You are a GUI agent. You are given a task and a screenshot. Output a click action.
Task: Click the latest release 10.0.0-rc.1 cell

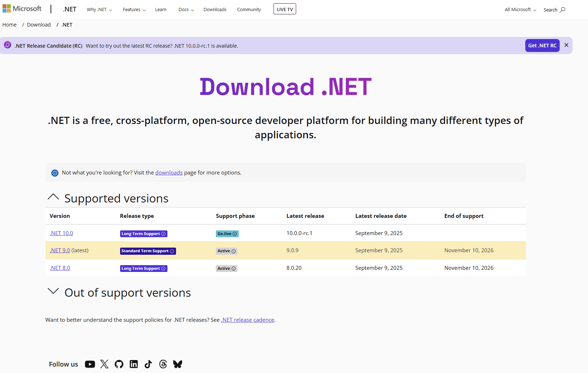[x=299, y=233]
